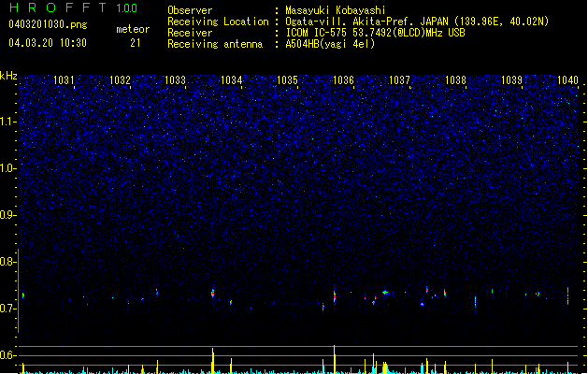Viewport: 588px width, 374px height.
Task: Click the 1036 time axis marker
Action: coord(343,80)
